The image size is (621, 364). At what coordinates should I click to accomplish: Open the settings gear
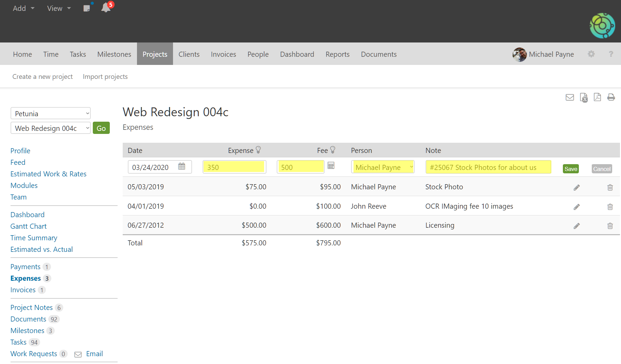(x=591, y=54)
